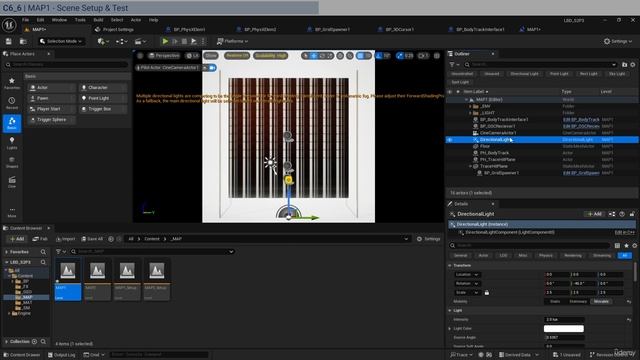Click the Add button in Content Browser
Screen dimensions: 640x360
(x=17, y=239)
